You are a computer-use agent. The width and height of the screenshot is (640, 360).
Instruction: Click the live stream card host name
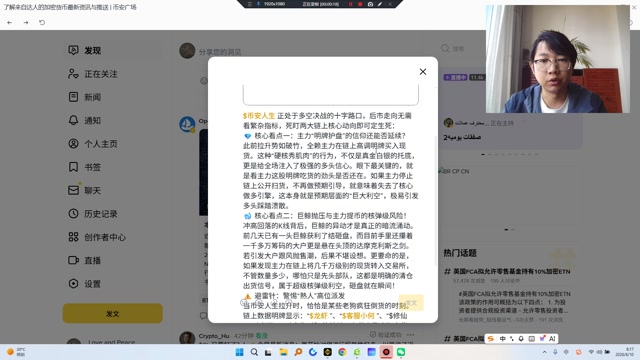click(471, 123)
